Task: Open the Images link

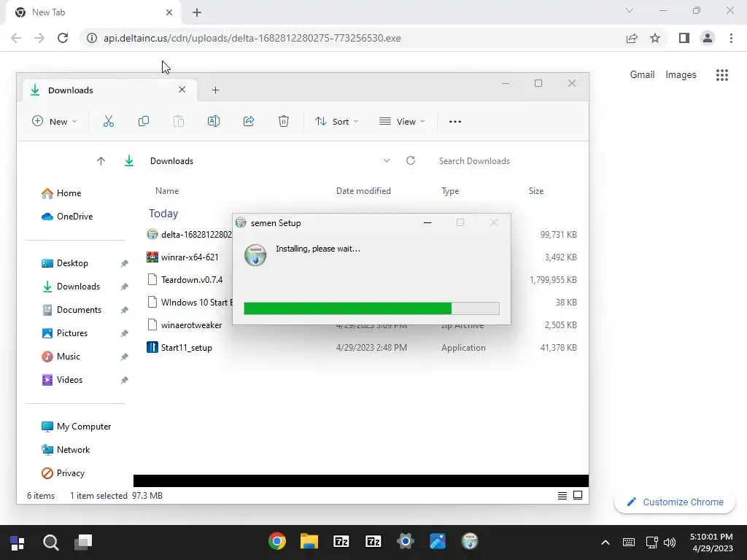Action: 681,75
